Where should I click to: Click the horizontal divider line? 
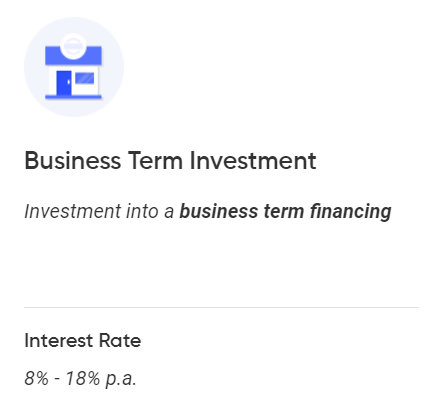(x=221, y=307)
